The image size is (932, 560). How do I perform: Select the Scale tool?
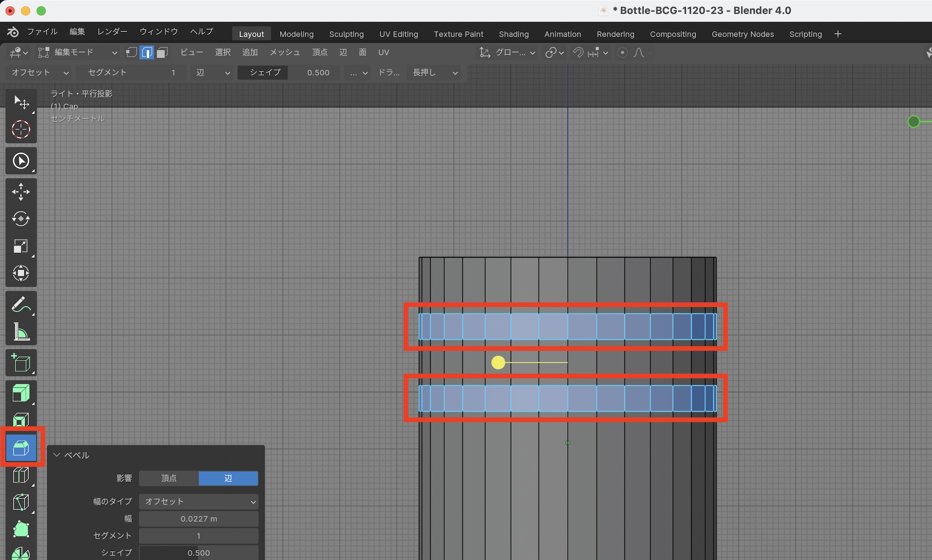[21, 246]
